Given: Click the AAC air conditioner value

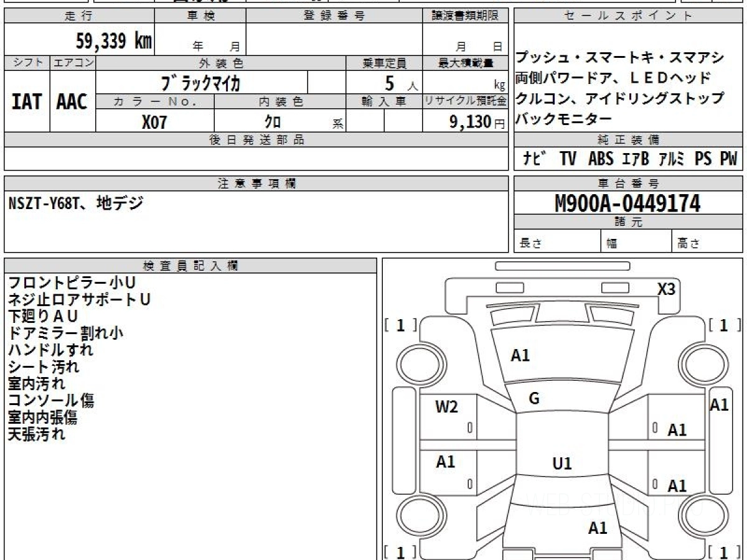Looking at the screenshot, I should (x=72, y=103).
